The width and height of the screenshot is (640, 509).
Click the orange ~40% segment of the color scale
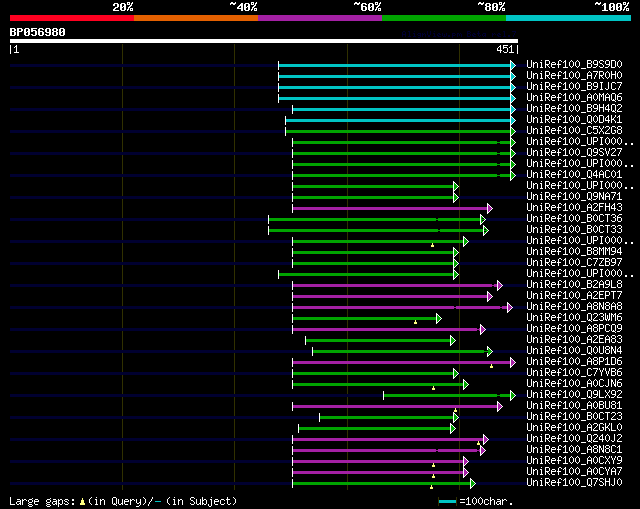(196, 18)
